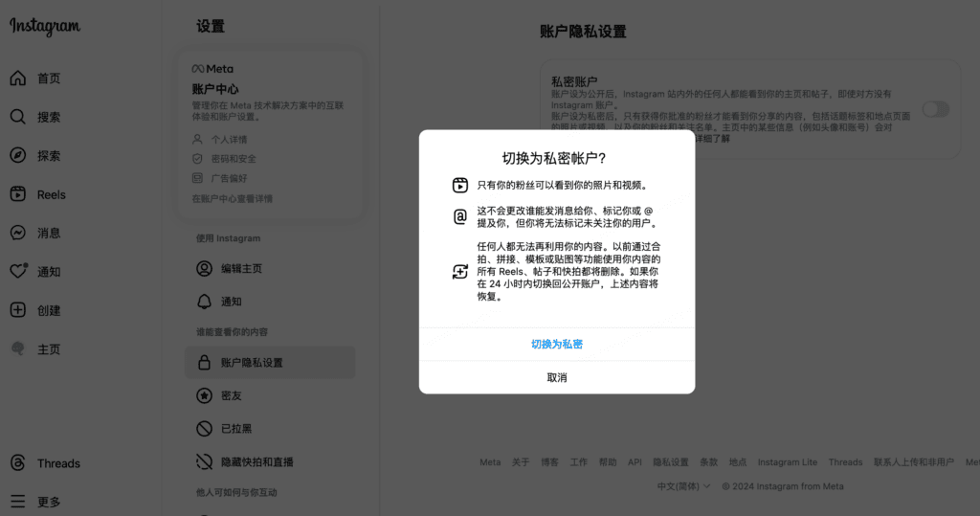Open 消息 messenger icon
The height and width of the screenshot is (516, 980).
18,233
